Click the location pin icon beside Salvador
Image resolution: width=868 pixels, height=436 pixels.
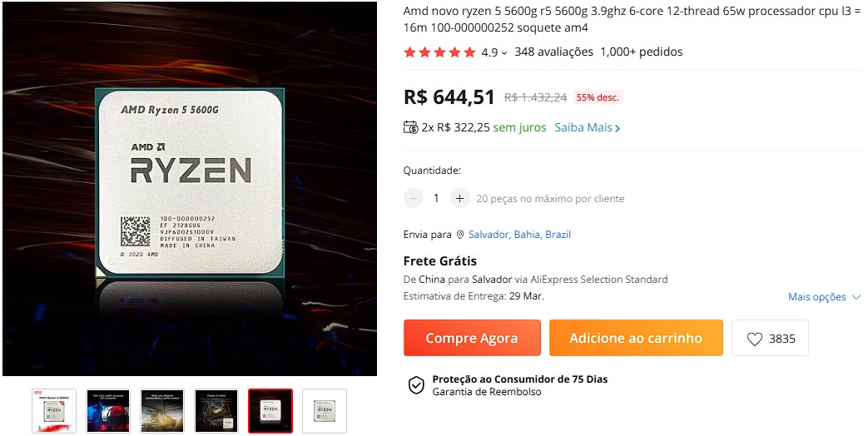click(460, 235)
